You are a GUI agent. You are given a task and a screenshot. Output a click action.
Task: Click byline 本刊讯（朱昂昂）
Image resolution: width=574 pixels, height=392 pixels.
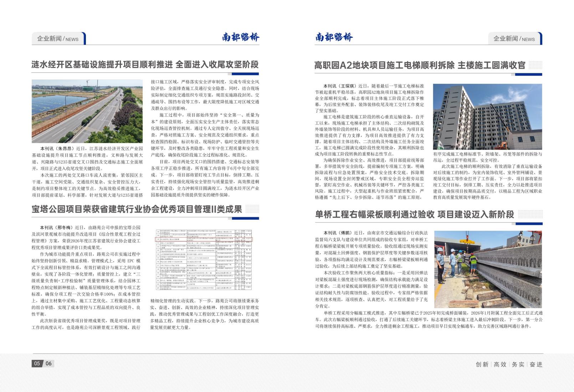[x=57, y=149]
